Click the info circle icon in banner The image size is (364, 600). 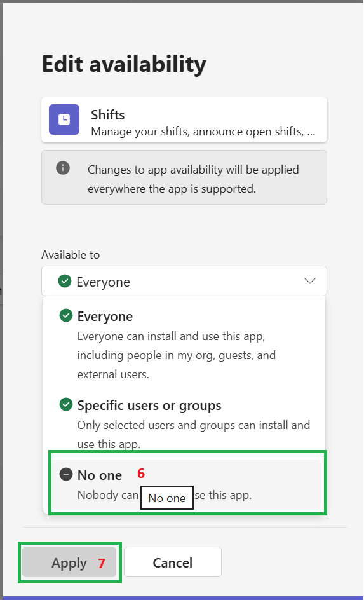(x=63, y=168)
